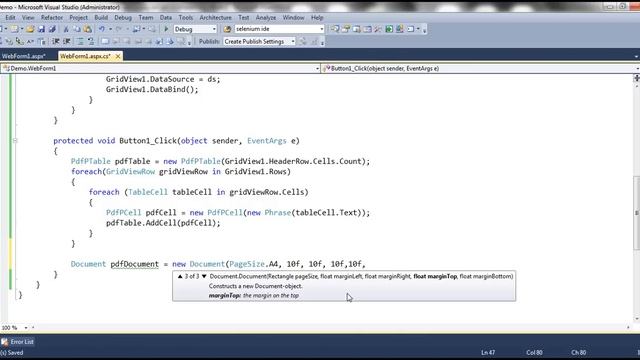The image size is (640, 360).
Task: Start debugging with the green play icon
Action: click(x=166, y=29)
